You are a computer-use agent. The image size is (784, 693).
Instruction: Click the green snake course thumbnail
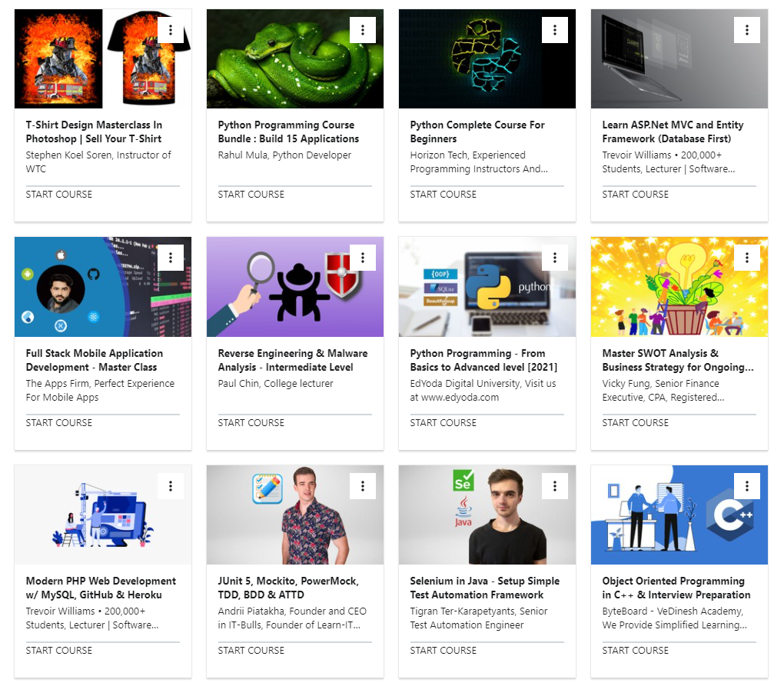tap(295, 58)
